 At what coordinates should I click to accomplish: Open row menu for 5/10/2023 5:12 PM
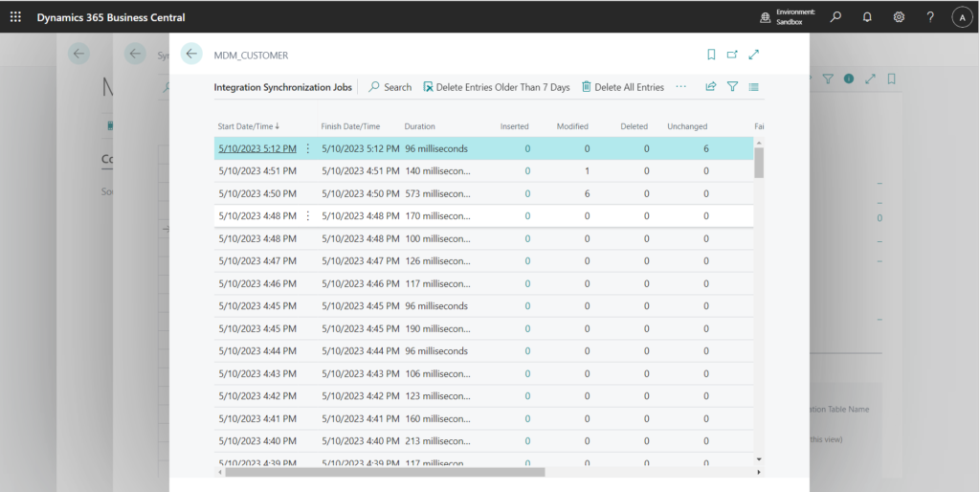(307, 148)
